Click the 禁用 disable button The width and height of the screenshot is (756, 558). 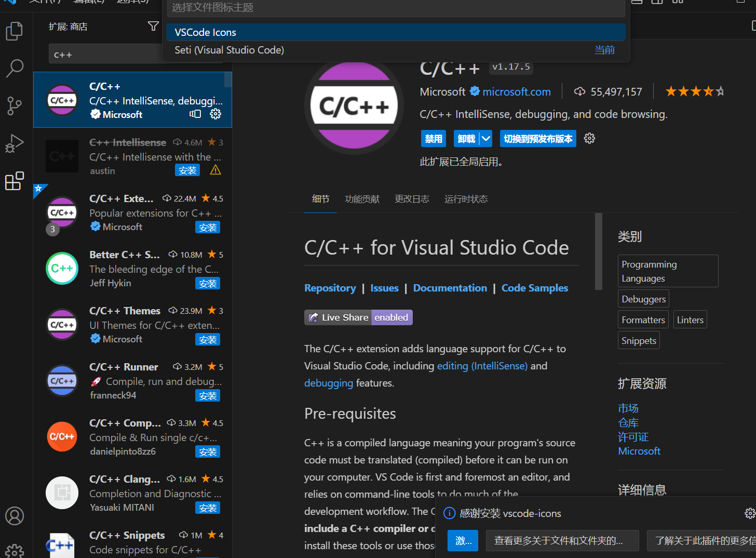(434, 139)
